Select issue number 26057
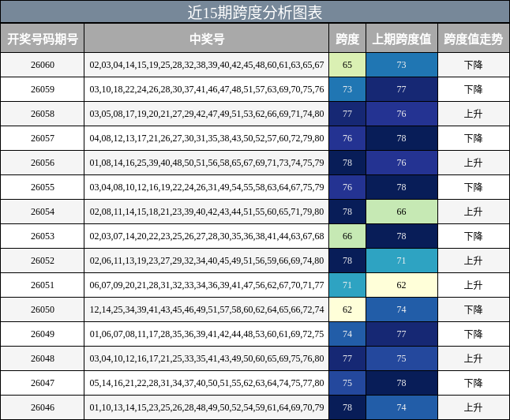Screen dimensions: 510x420 43,138
